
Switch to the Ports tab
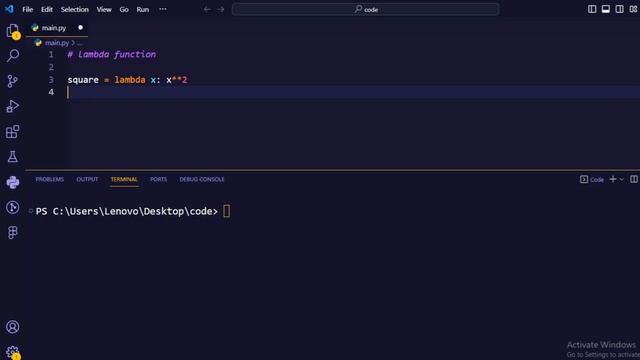158,180
